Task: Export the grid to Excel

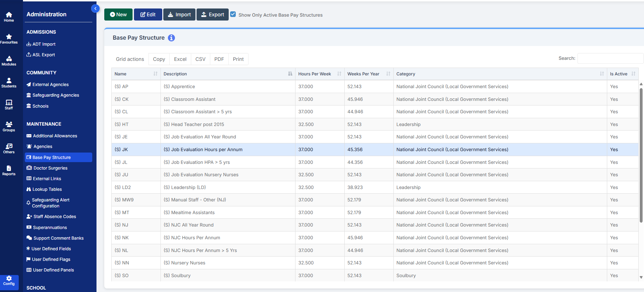Action: pyautogui.click(x=180, y=59)
